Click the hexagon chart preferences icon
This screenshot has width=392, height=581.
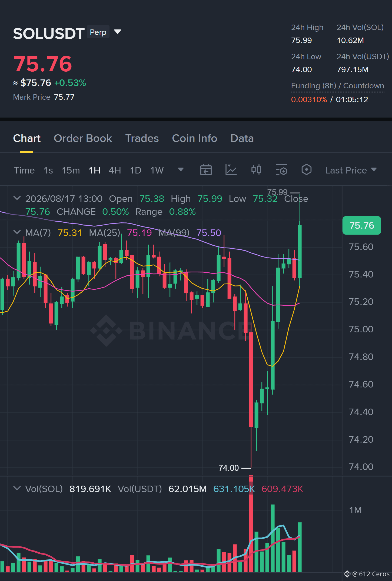306,170
